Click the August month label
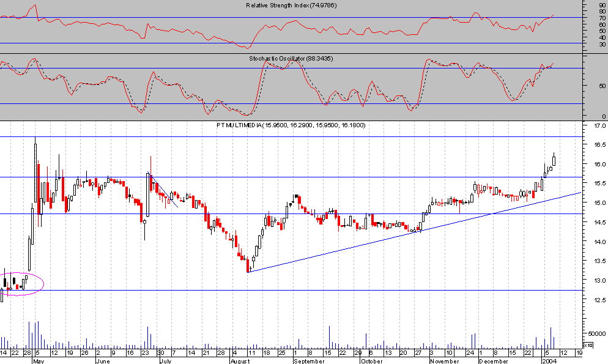Screen dimensions: 608x364 click(x=240, y=361)
